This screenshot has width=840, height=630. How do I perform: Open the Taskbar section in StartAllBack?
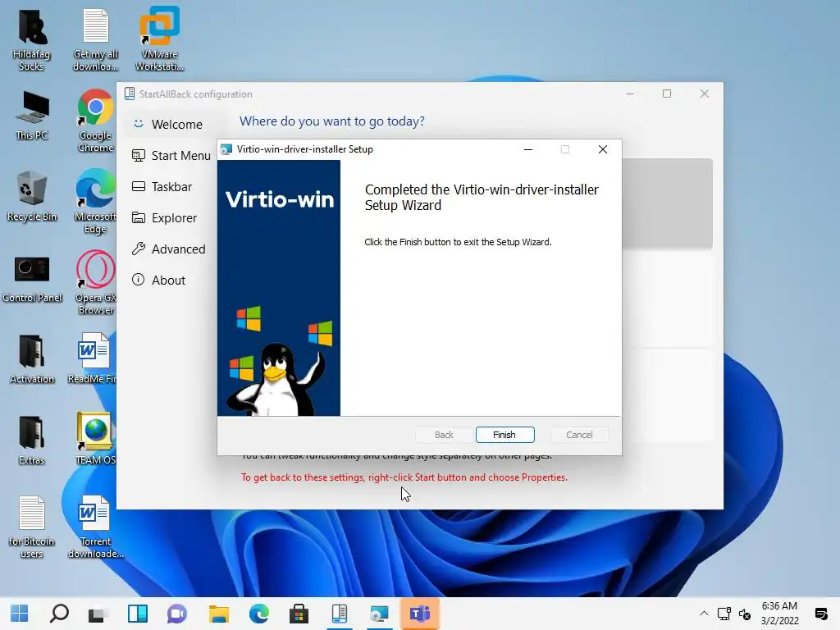click(x=162, y=186)
